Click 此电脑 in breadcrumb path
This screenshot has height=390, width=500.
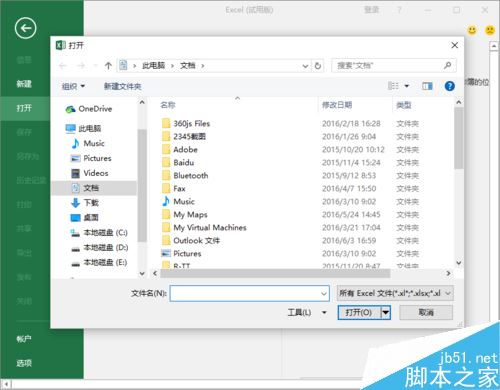tap(153, 66)
